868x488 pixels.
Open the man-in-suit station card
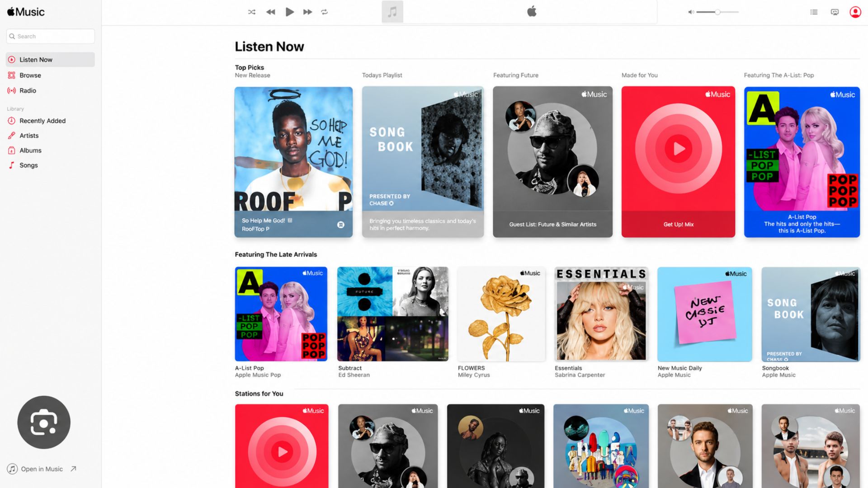(705, 446)
